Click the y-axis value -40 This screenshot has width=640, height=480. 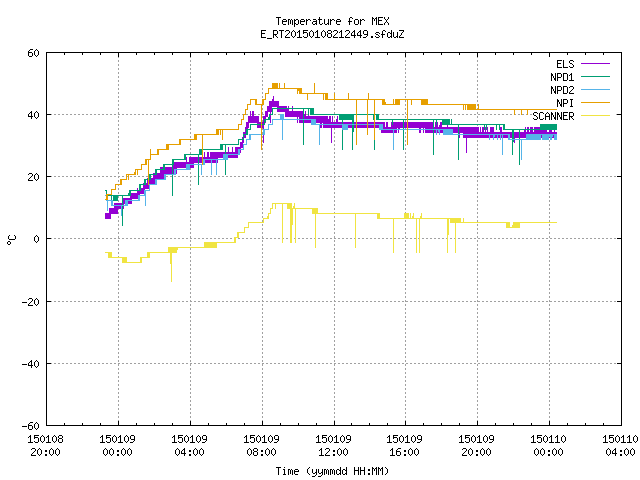click(31, 364)
